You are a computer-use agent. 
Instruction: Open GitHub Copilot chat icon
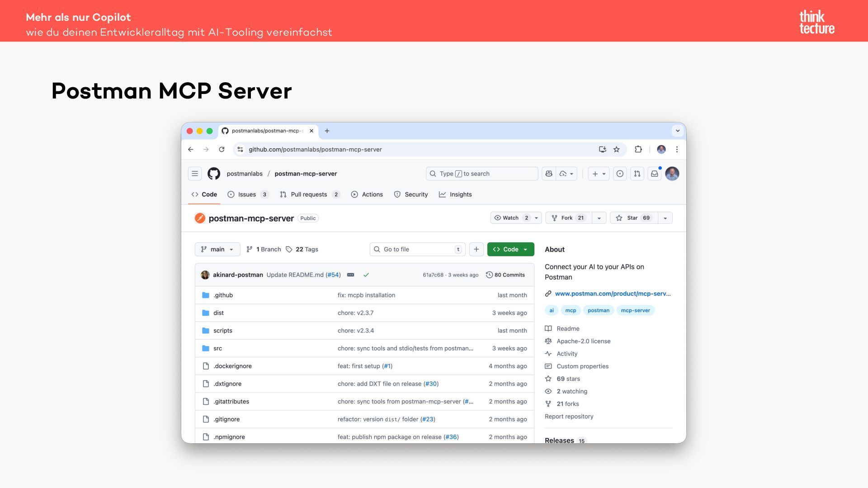pyautogui.click(x=549, y=174)
